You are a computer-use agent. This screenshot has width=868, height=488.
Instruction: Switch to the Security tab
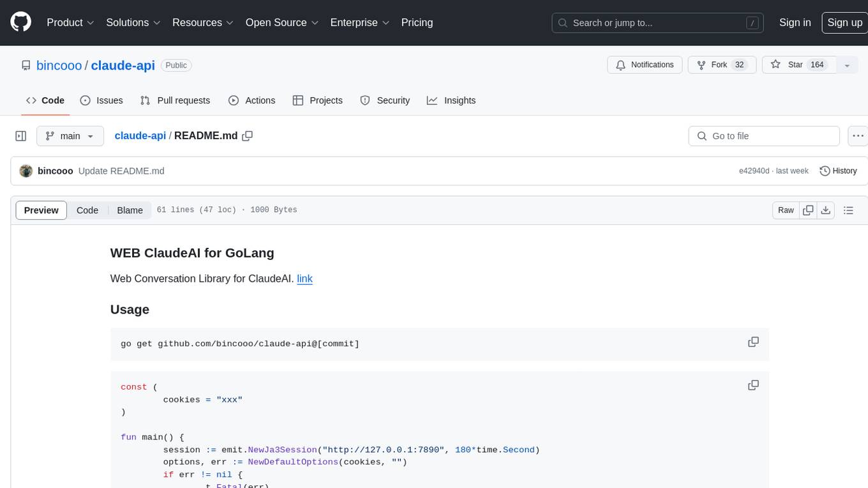[x=385, y=100]
